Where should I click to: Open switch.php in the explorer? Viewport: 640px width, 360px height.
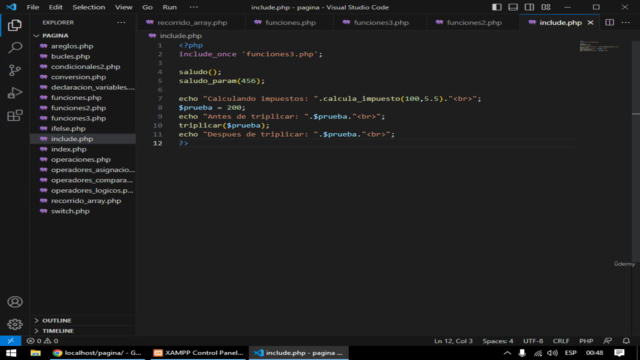tap(83, 211)
